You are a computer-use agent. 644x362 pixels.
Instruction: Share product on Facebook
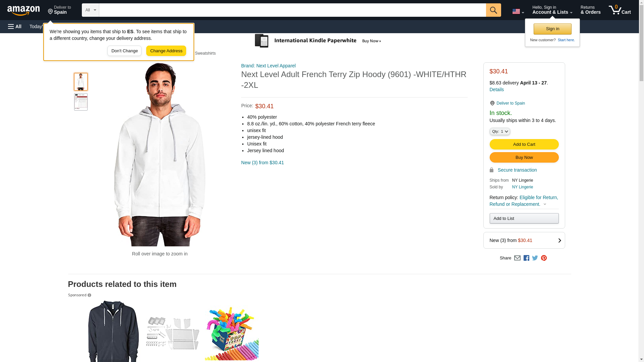pos(526,258)
